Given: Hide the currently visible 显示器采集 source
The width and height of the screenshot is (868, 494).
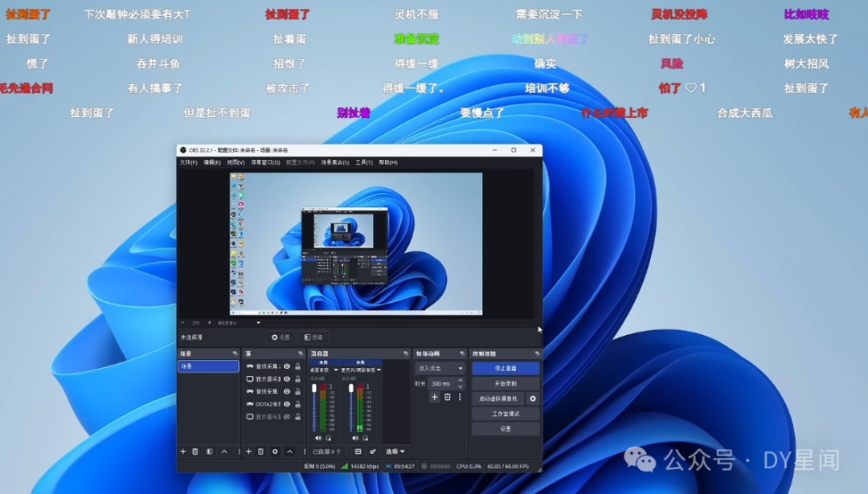Looking at the screenshot, I should click(x=287, y=379).
